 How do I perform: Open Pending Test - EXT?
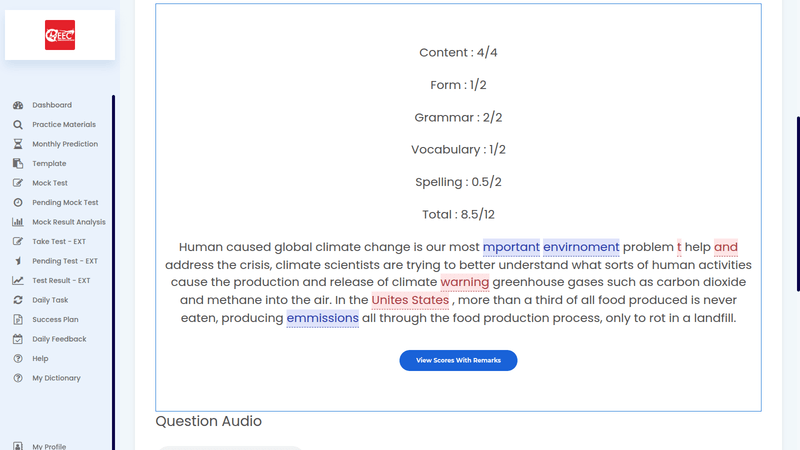pyautogui.click(x=65, y=261)
